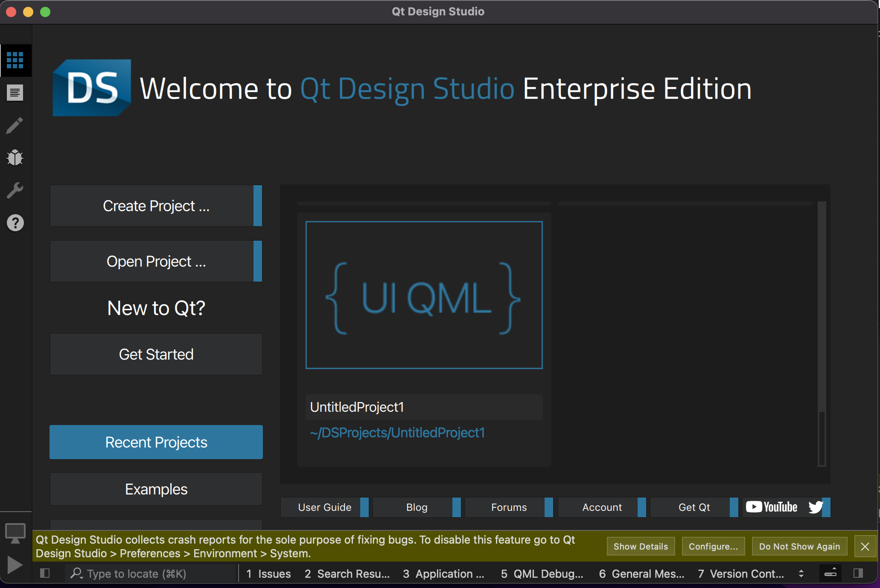Toggle the right sidebar visibility
Viewport: 880px width, 588px height.
point(858,573)
